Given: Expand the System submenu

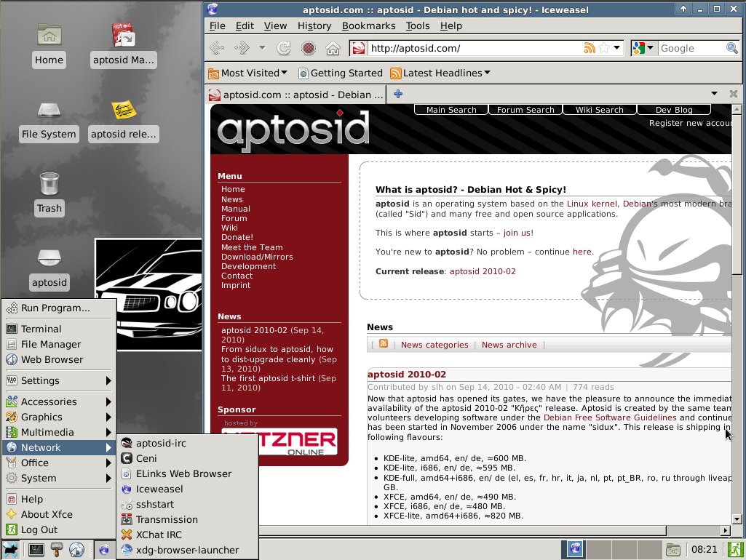Looking at the screenshot, I should (59, 478).
